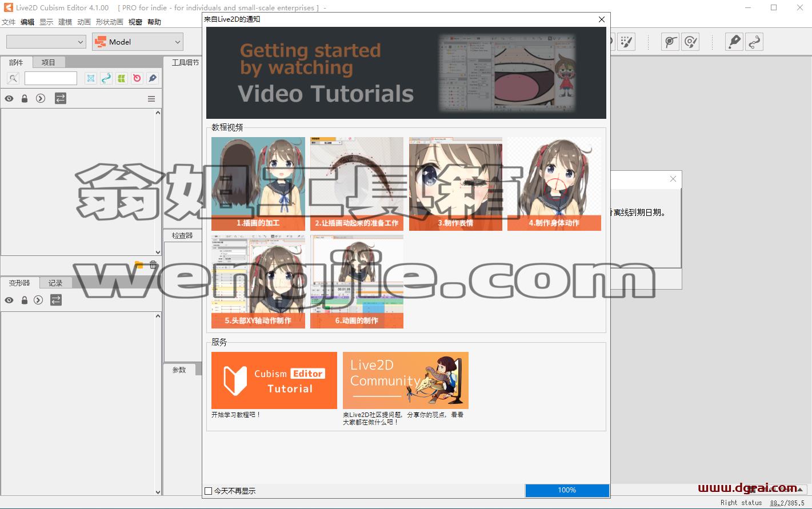The height and width of the screenshot is (509, 812).
Task: Select the 参数 panel tab
Action: 179,370
